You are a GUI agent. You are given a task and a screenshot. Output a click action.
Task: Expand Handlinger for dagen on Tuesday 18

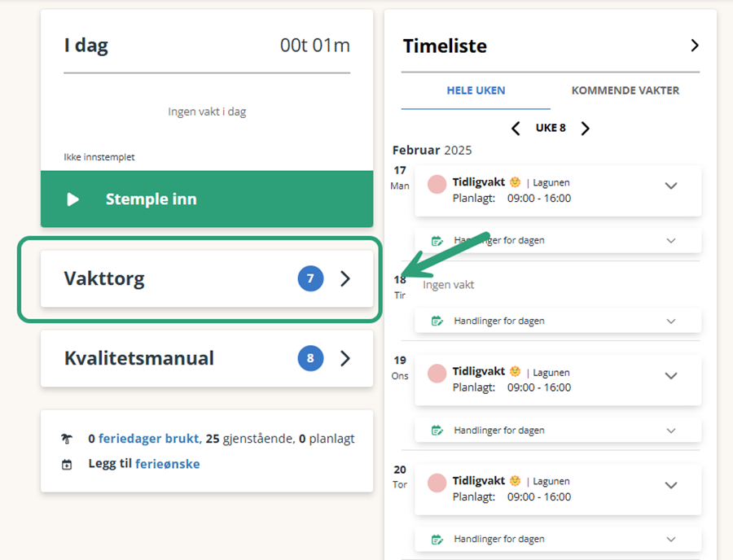(x=671, y=322)
